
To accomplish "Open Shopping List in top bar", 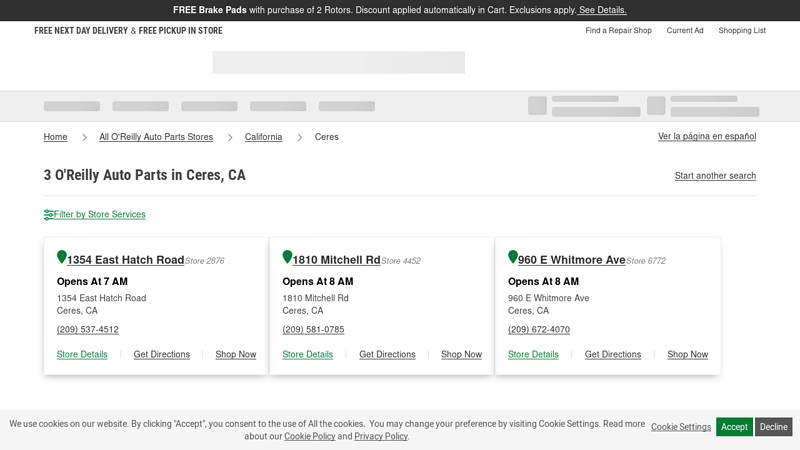I will (741, 31).
